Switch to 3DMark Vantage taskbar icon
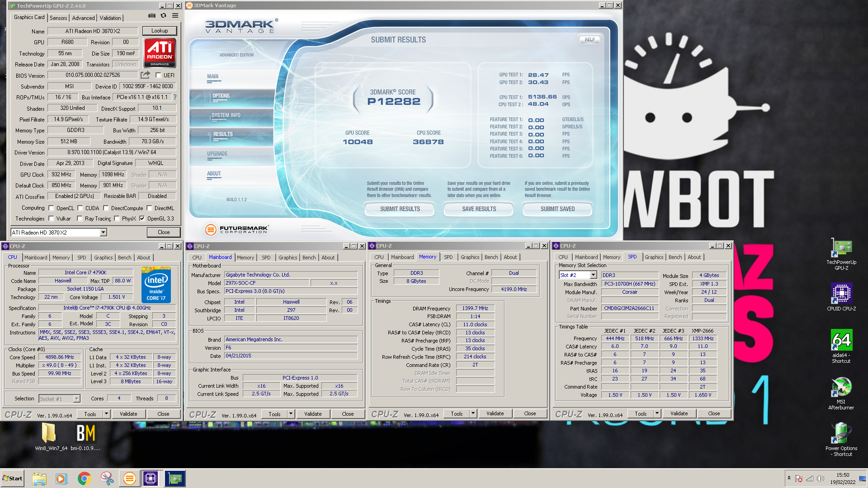This screenshot has width=868, height=488. (x=129, y=479)
